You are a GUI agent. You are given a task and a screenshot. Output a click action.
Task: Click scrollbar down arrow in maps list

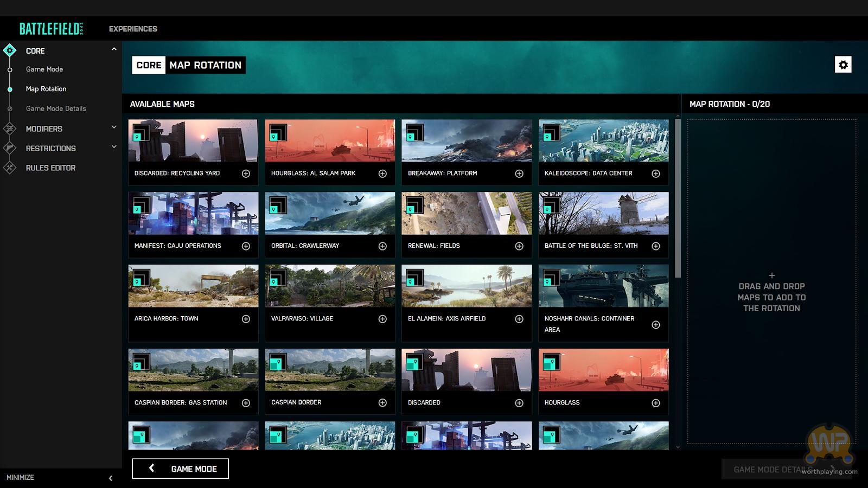(x=678, y=447)
